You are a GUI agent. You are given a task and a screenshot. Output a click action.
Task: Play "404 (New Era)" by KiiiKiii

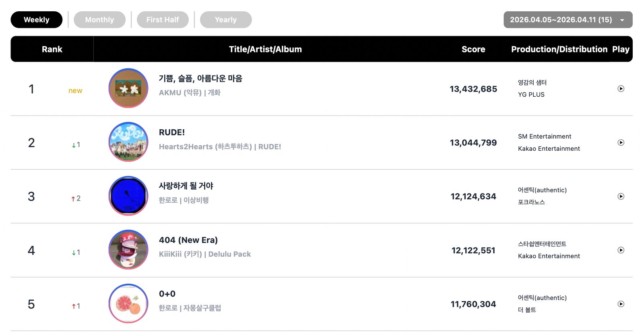point(621,250)
